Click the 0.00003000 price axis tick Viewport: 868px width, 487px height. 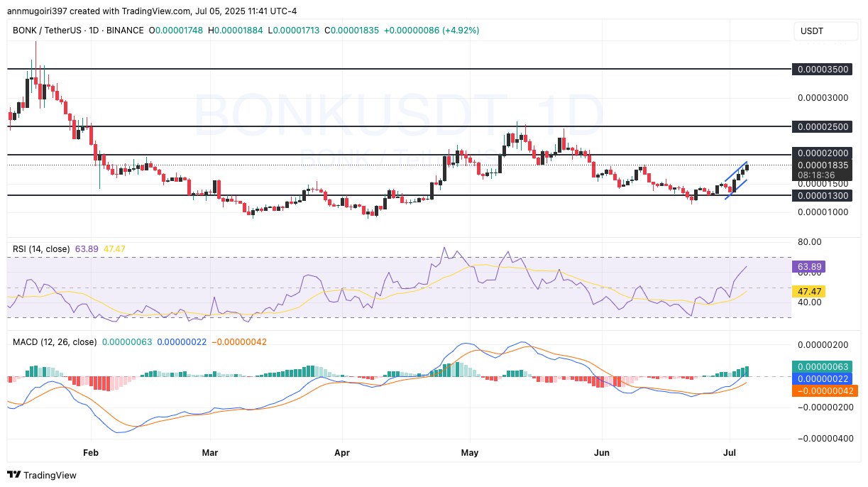(823, 98)
